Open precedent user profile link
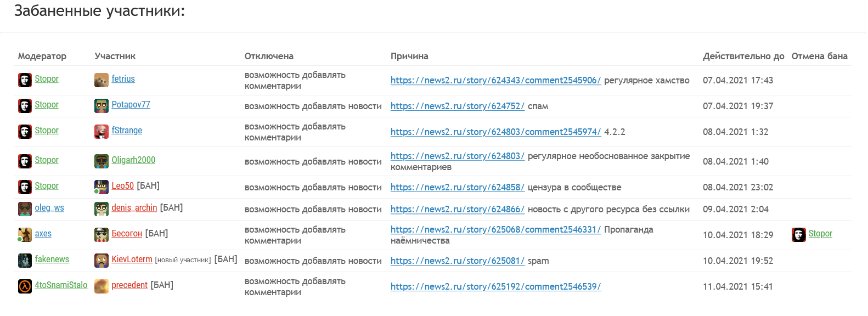This screenshot has height=316, width=868. click(129, 285)
